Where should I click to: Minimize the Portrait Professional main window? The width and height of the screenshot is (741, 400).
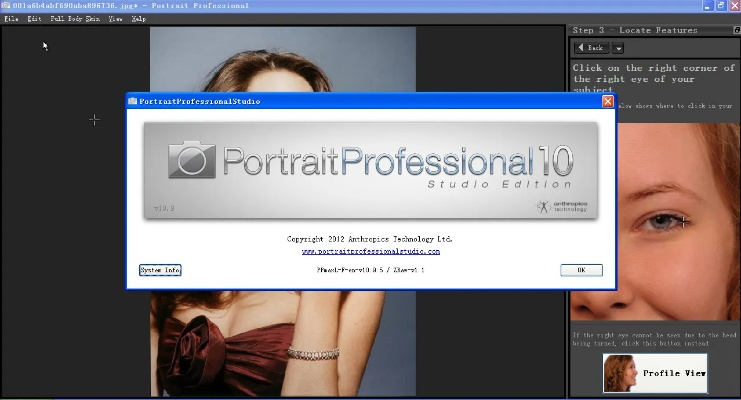click(x=707, y=6)
